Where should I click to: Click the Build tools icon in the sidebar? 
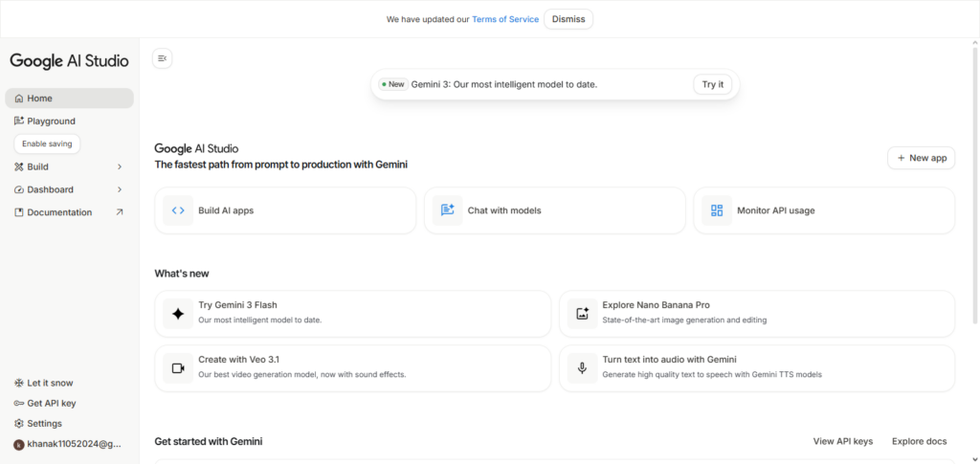pos(19,166)
